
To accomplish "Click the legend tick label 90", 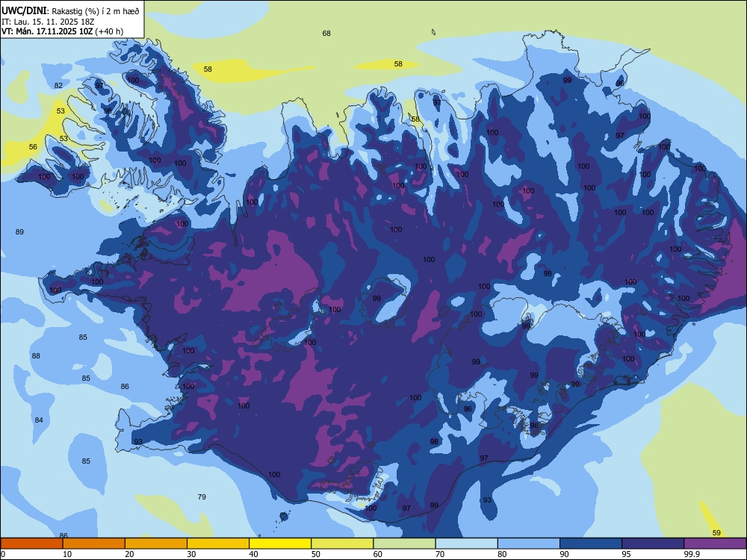I will coord(564,554).
